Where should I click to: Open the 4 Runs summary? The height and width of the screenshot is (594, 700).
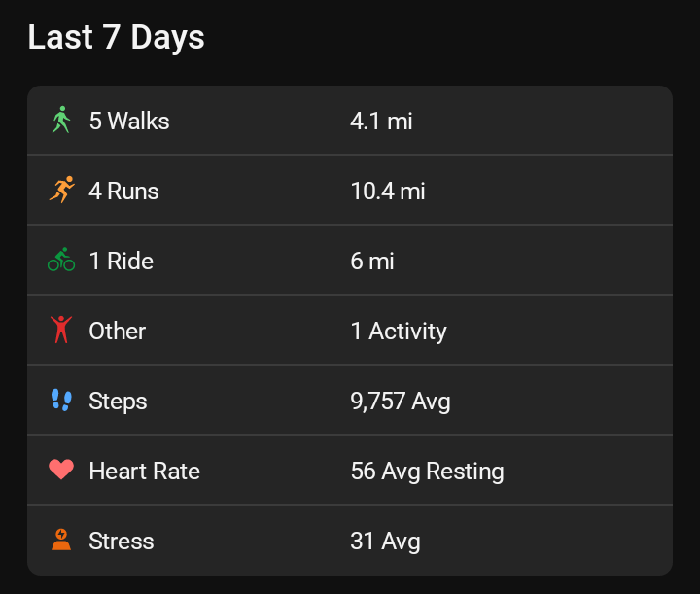click(123, 191)
